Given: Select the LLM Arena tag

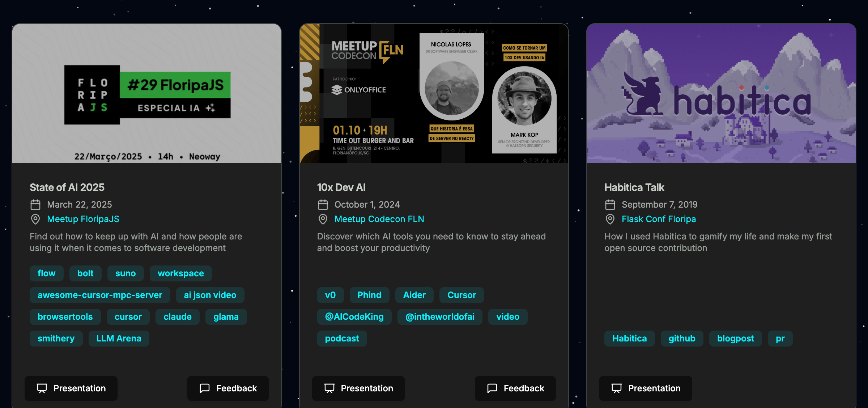Looking at the screenshot, I should tap(119, 339).
